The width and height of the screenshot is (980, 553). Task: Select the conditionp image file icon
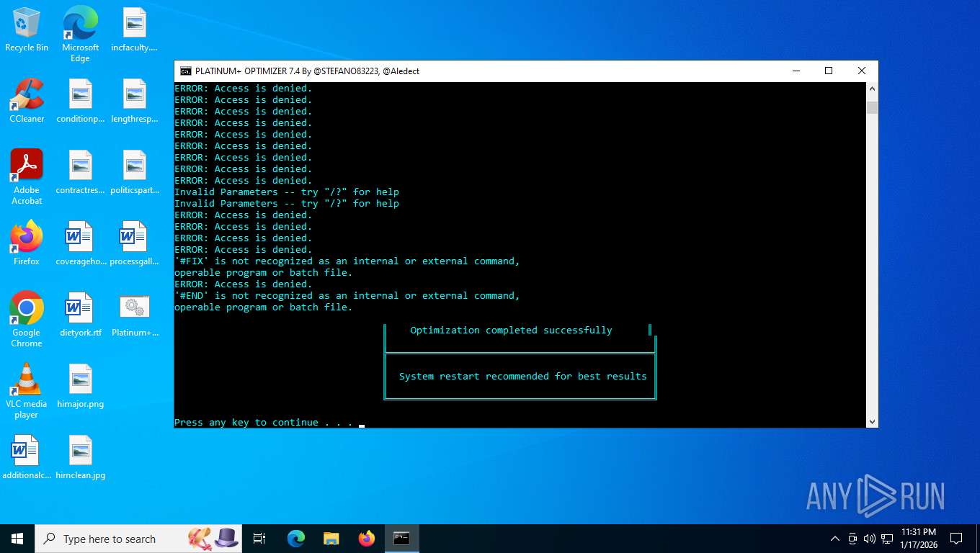(80, 101)
